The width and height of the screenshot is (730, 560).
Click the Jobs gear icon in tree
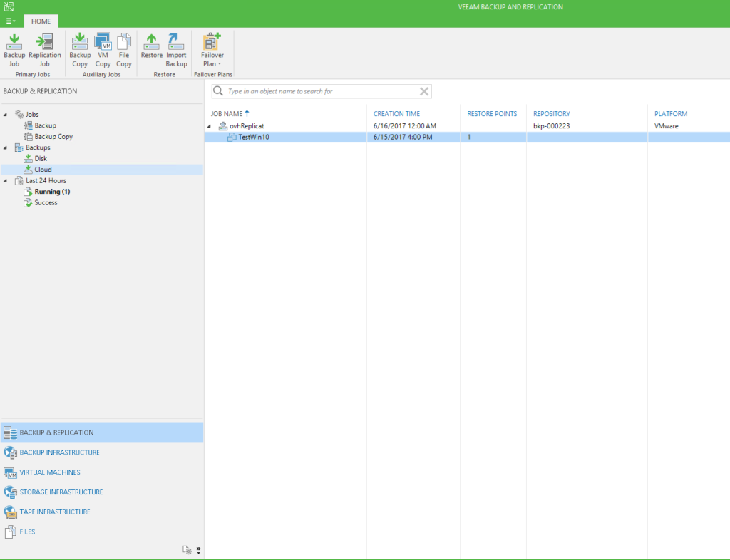(19, 115)
